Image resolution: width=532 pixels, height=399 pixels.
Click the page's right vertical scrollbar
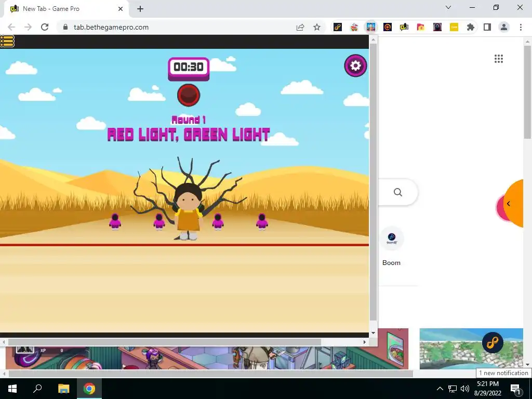point(528,92)
